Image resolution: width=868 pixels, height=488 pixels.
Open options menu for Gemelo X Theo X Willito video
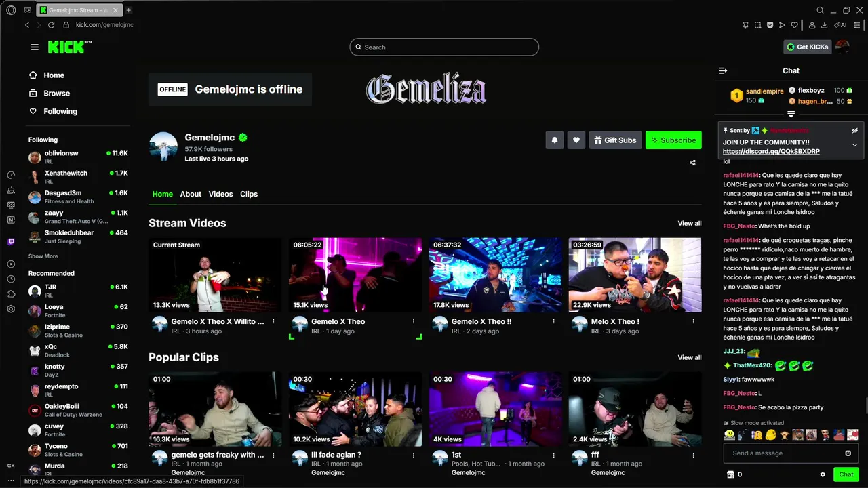pyautogui.click(x=273, y=321)
